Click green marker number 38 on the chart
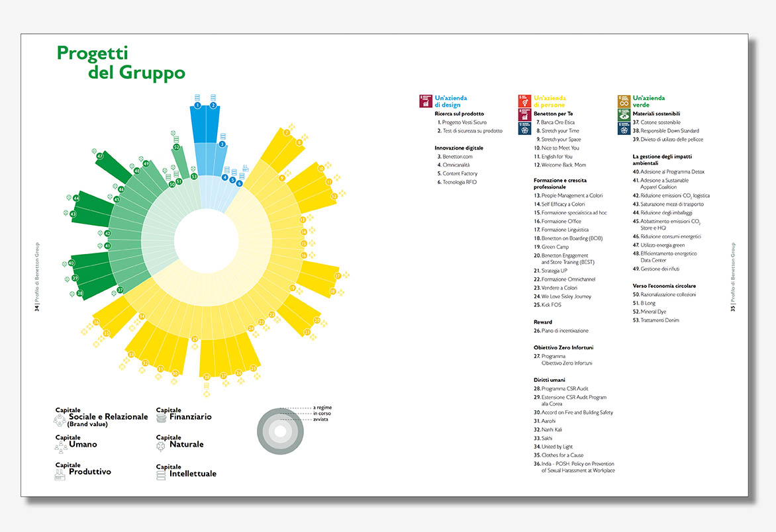776x532 pixels. pyautogui.click(x=79, y=293)
